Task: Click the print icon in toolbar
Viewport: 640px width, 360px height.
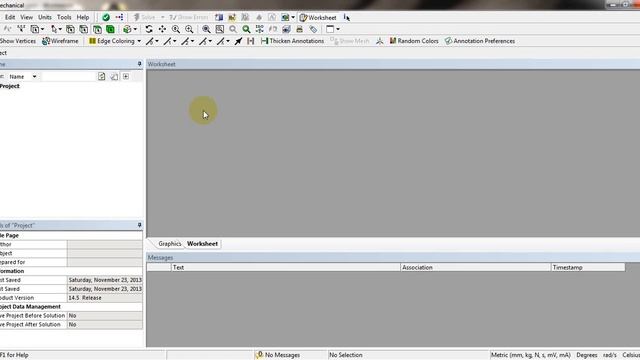Action: click(x=299, y=29)
